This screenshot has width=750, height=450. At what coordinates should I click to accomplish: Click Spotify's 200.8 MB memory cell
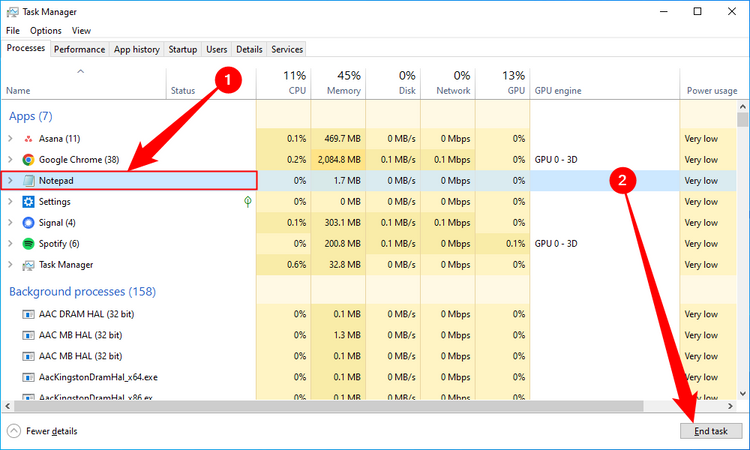(338, 244)
